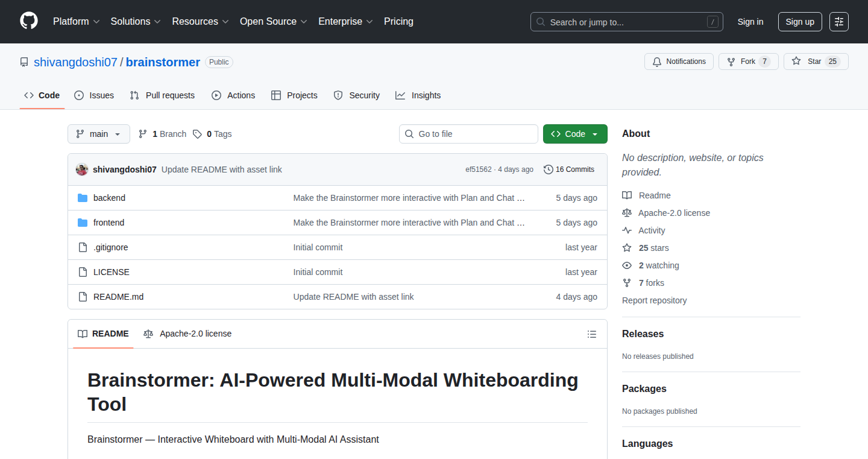Screen dimensions: 868x459
Task: Open the Tags list
Action: tap(212, 134)
